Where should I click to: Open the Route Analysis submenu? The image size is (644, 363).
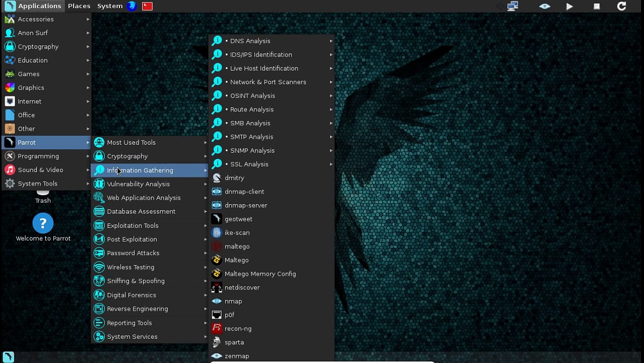click(272, 109)
